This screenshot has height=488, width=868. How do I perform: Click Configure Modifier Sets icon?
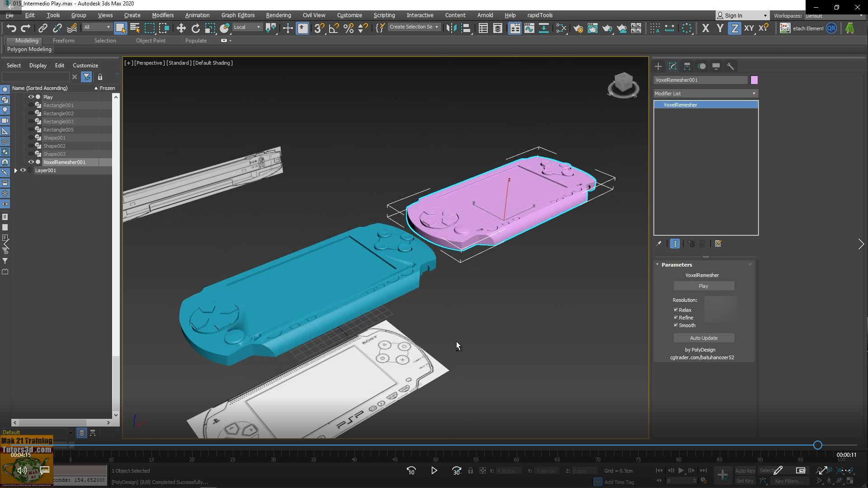point(718,244)
